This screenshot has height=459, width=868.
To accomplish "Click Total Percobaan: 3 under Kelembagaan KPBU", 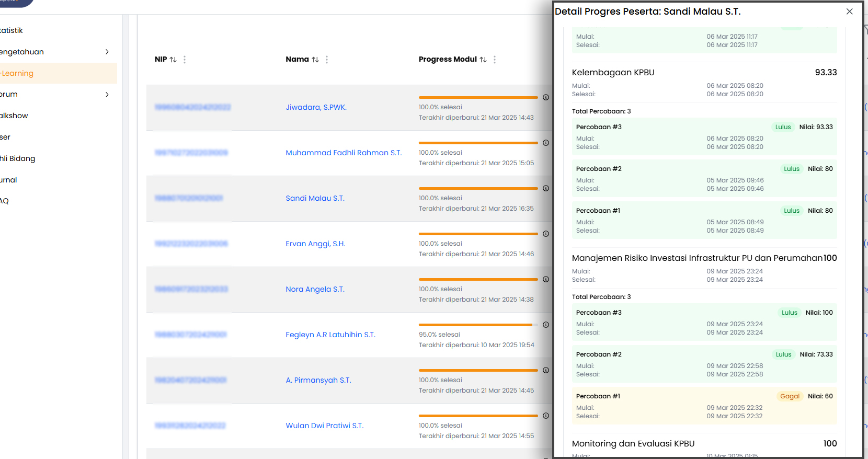I will (601, 111).
